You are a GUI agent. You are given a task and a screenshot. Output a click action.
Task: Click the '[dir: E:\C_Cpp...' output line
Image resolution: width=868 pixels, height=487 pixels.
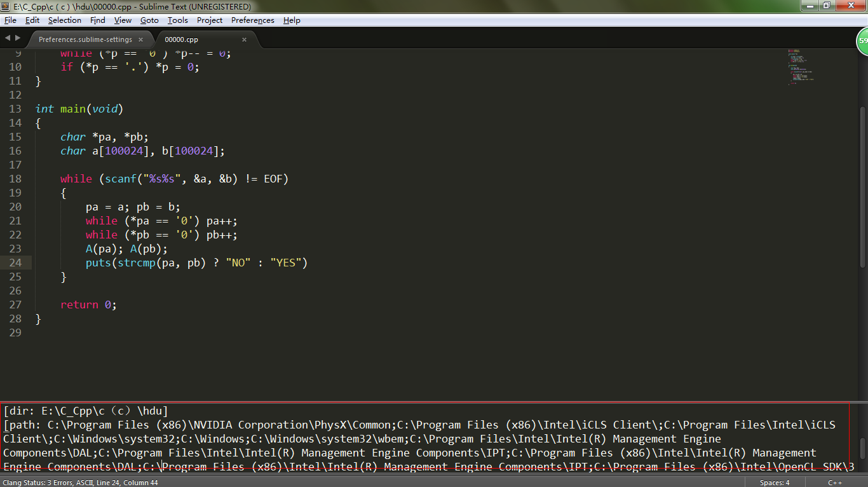coord(86,411)
